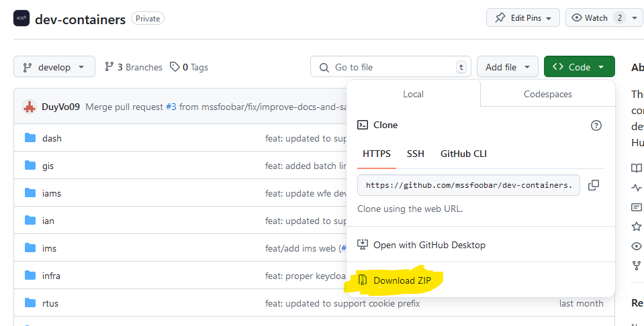Click the fork icon in About sidebar
This screenshot has height=326, width=644.
coord(636,266)
